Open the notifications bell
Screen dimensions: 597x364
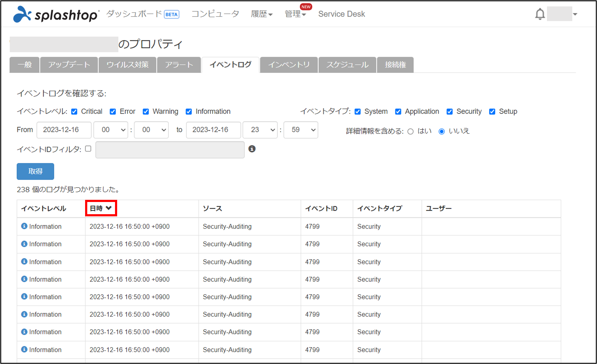540,14
